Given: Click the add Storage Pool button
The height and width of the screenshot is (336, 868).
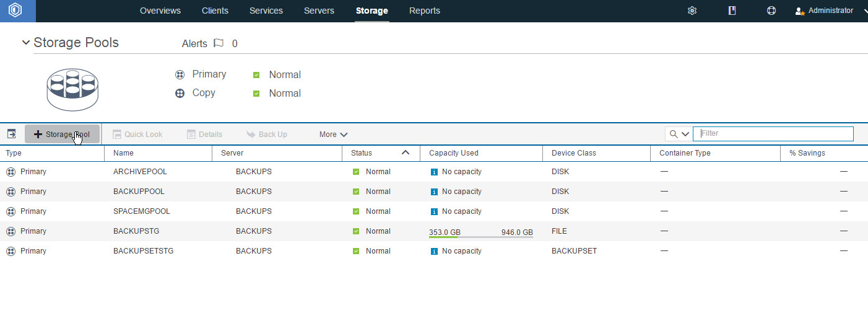Looking at the screenshot, I should (62, 135).
